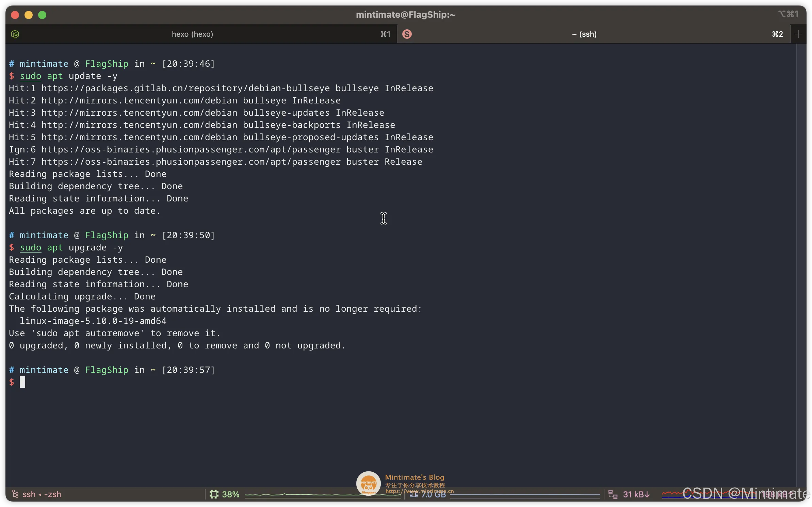Image resolution: width=812 pixels, height=507 pixels.
Task: Click the 38% CPU utilization readout
Action: click(230, 494)
